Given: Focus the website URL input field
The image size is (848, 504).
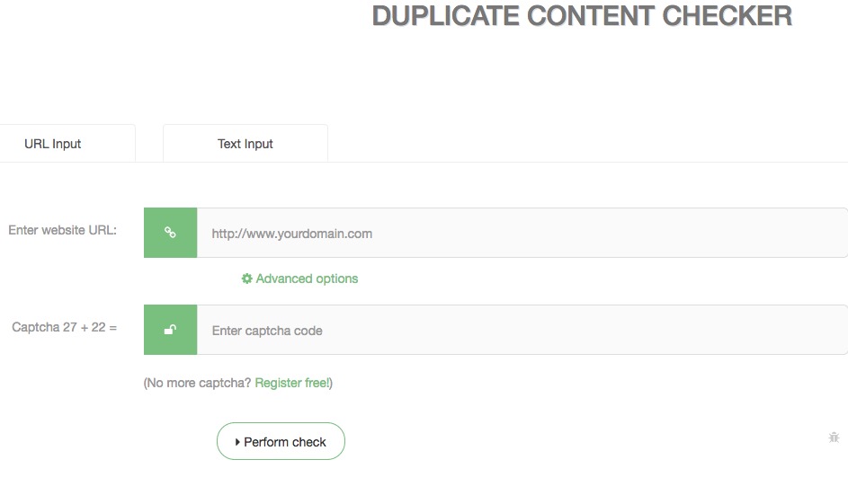Looking at the screenshot, I should pos(522,234).
